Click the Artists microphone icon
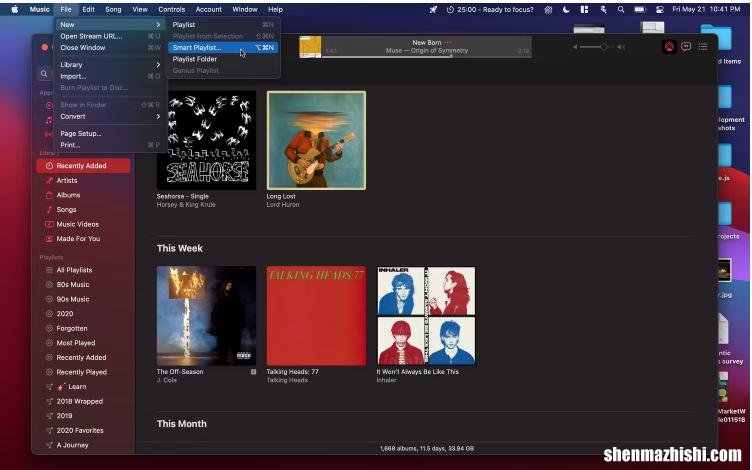 point(48,180)
